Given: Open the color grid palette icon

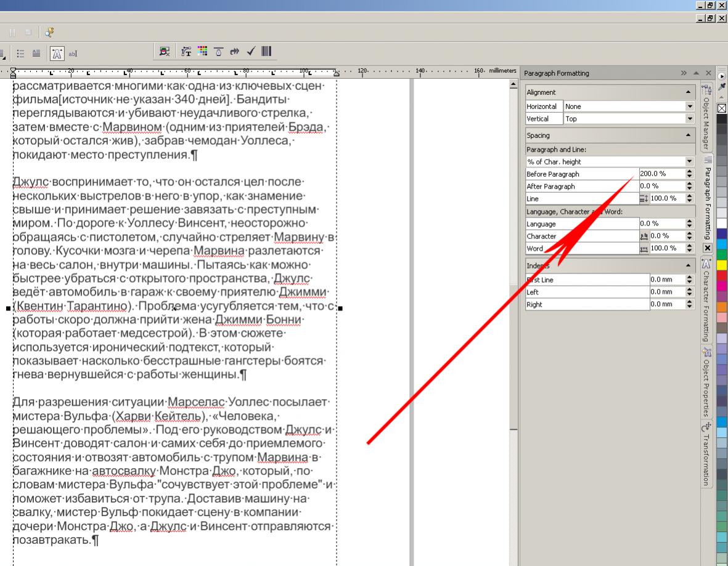Looking at the screenshot, I should point(202,51).
